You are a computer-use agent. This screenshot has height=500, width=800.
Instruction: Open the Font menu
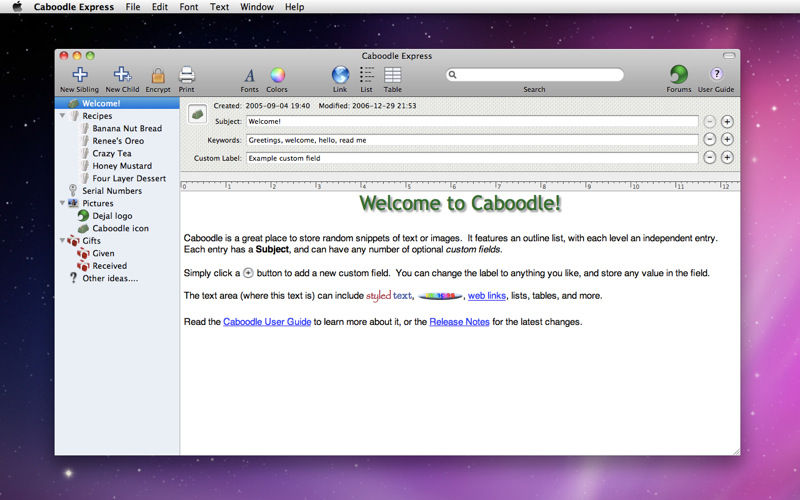coord(189,7)
